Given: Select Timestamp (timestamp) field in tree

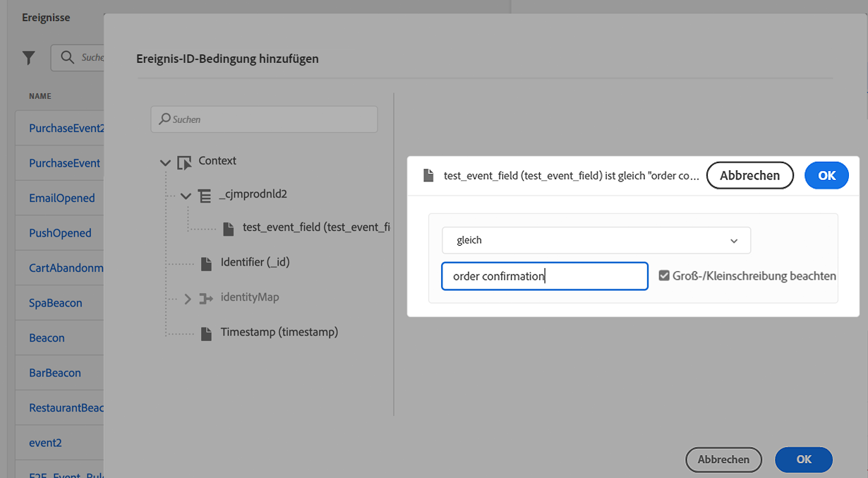Looking at the screenshot, I should (279, 332).
